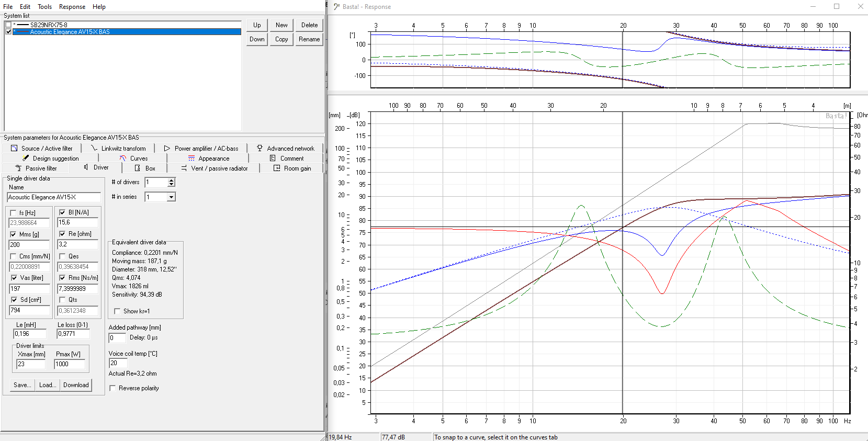Click the Copy system button

[281, 39]
